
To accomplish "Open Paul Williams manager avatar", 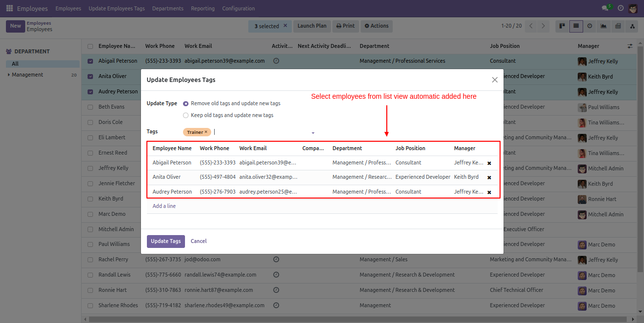I will pos(582,107).
